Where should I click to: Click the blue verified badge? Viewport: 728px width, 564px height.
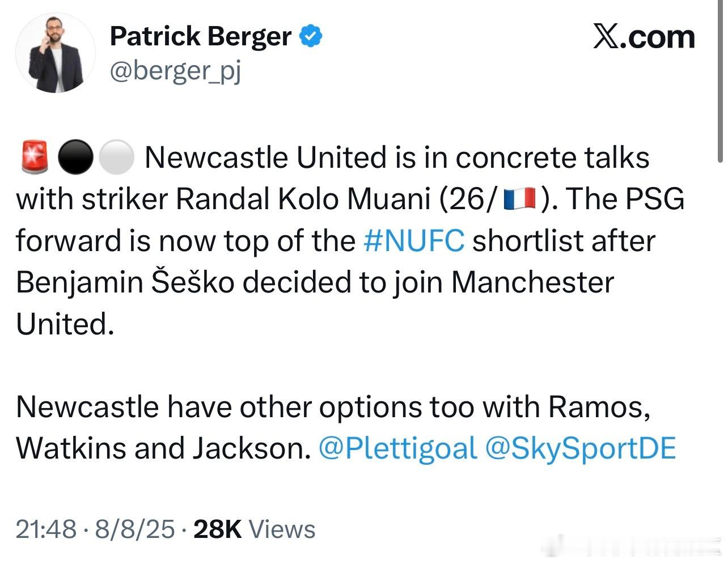pos(311,37)
